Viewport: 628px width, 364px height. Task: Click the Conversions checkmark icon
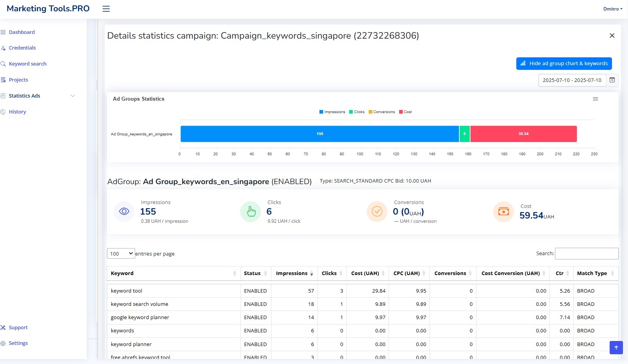coord(377,211)
